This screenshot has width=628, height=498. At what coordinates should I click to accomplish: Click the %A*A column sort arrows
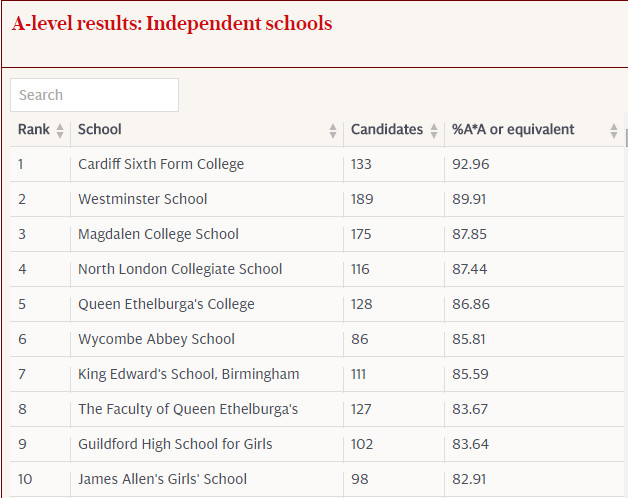coord(614,131)
